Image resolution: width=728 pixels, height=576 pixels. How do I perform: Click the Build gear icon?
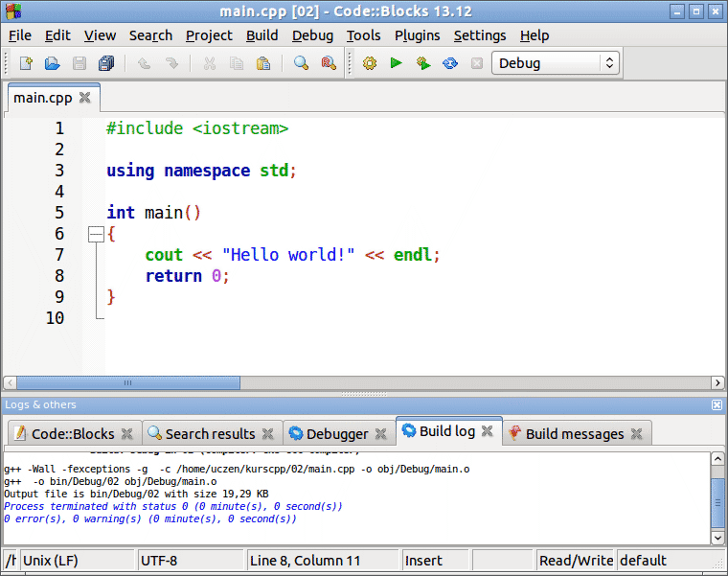tap(369, 63)
